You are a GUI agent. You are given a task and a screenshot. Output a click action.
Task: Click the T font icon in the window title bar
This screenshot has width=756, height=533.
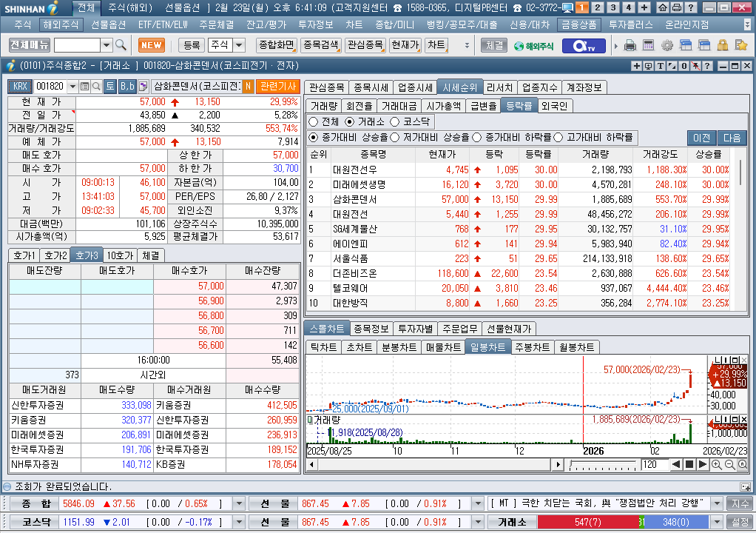tap(660, 66)
